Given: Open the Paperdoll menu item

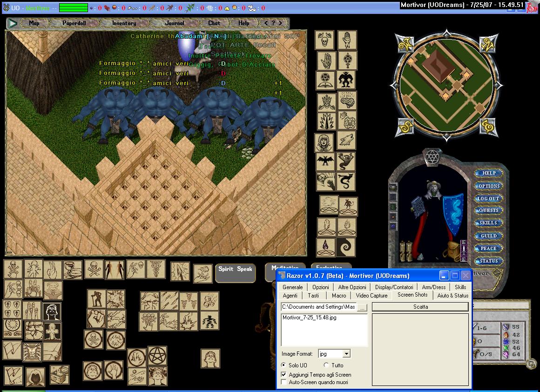Looking at the screenshot, I should (x=74, y=23).
